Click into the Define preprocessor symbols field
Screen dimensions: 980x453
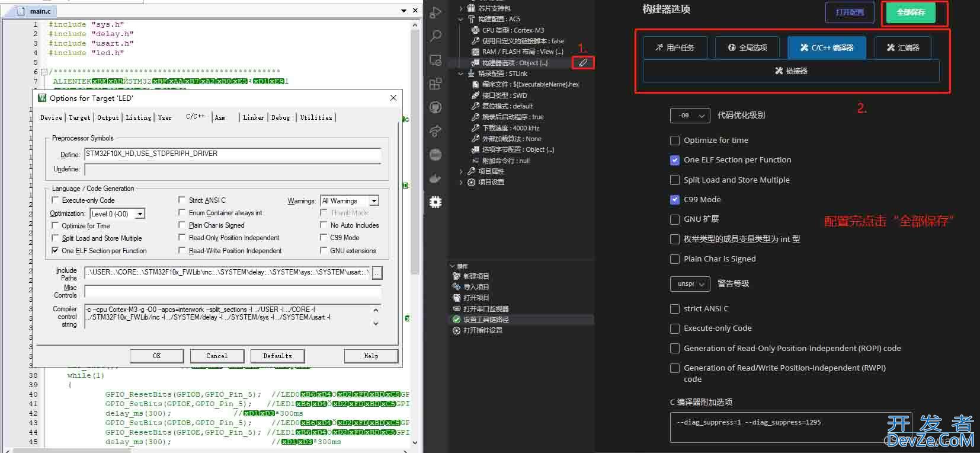pos(232,154)
